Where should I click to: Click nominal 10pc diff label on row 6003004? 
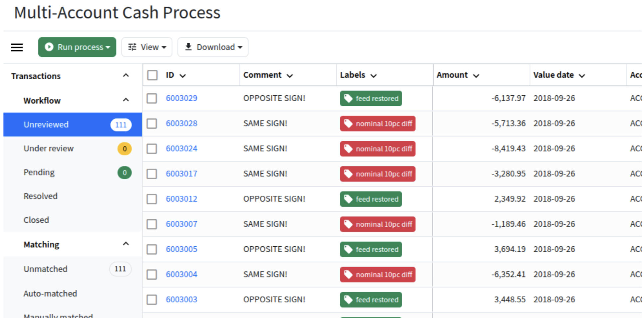pos(378,275)
